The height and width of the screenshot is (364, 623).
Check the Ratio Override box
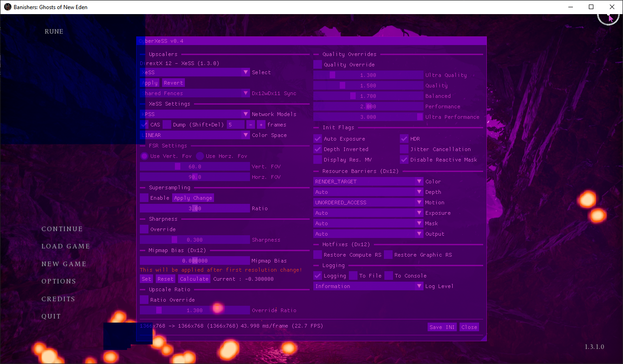144,300
